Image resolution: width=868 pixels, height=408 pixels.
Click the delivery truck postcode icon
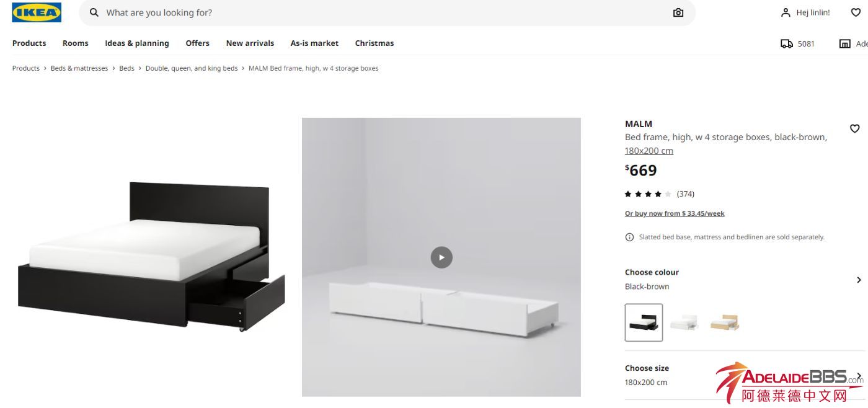click(x=787, y=43)
